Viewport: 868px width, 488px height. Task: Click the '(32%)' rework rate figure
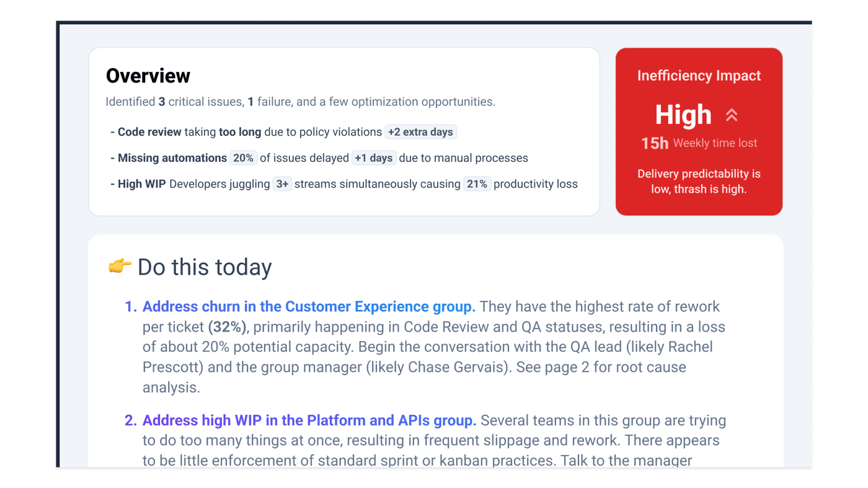(227, 327)
